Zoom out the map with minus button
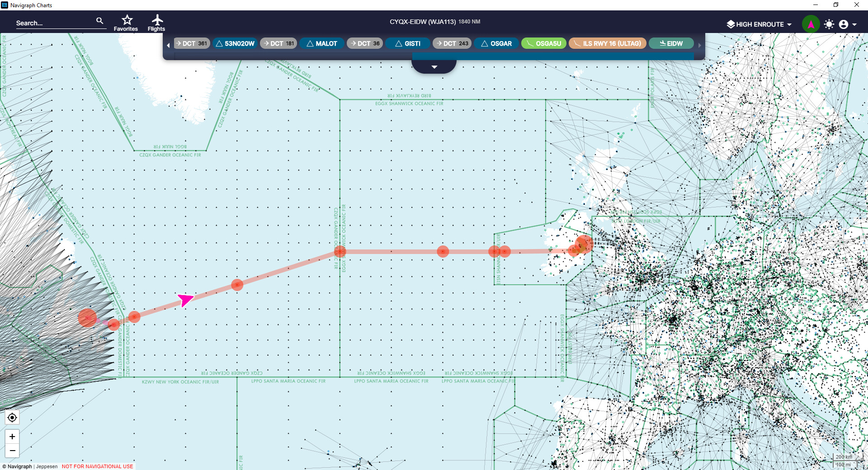 point(12,451)
